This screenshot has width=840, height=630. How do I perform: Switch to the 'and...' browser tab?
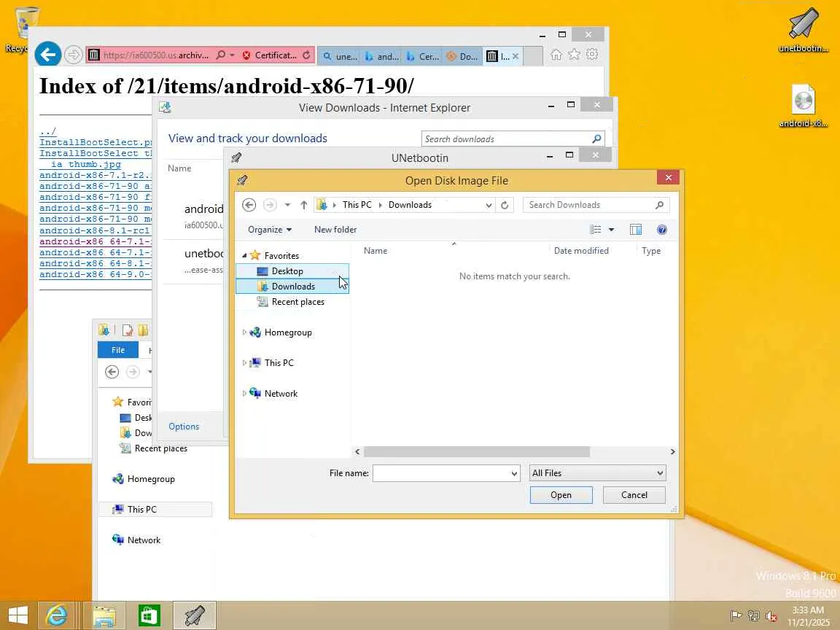tap(381, 56)
